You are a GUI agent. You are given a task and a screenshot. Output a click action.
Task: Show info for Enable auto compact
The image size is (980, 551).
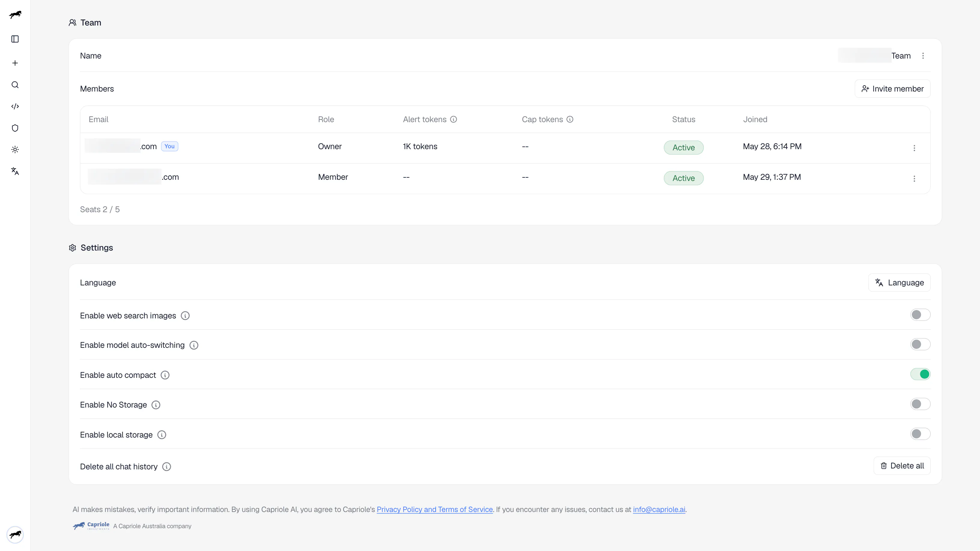coord(165,375)
